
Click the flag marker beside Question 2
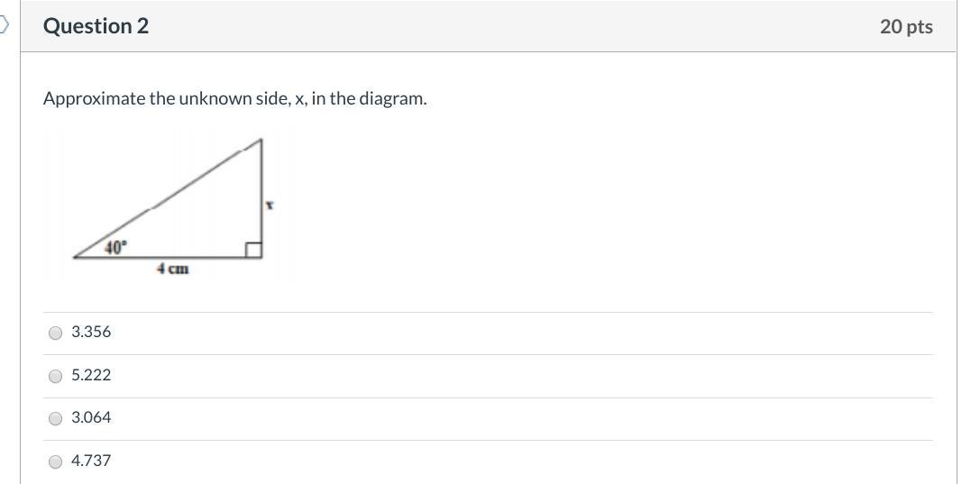[5, 26]
